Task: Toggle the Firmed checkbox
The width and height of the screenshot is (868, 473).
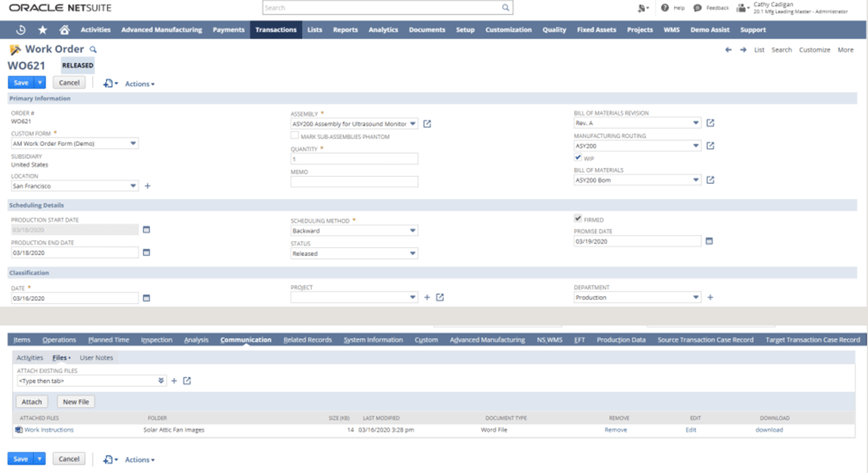Action: pyautogui.click(x=578, y=219)
